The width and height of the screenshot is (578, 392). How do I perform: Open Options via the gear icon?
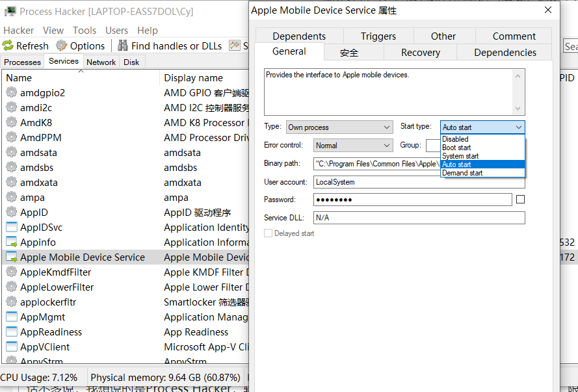(62, 46)
